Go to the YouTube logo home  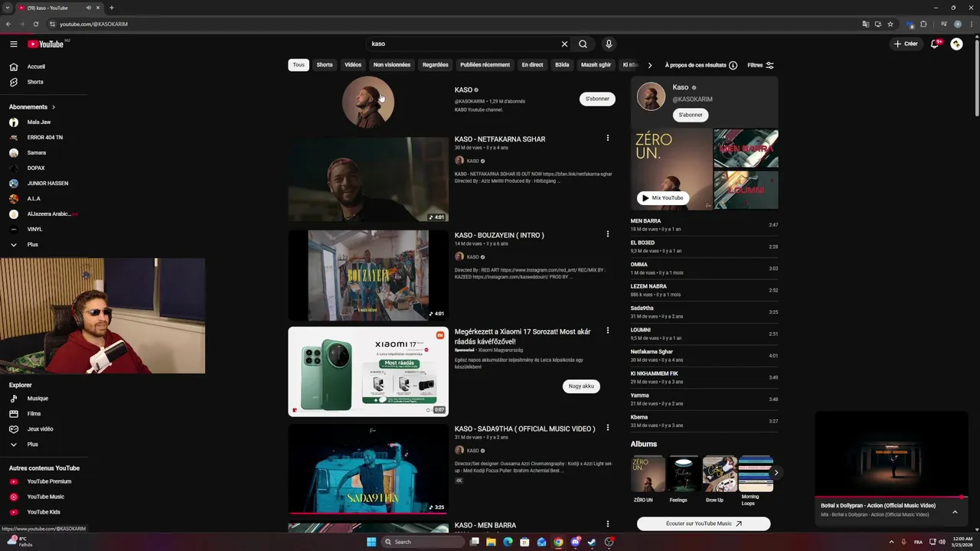click(x=46, y=44)
